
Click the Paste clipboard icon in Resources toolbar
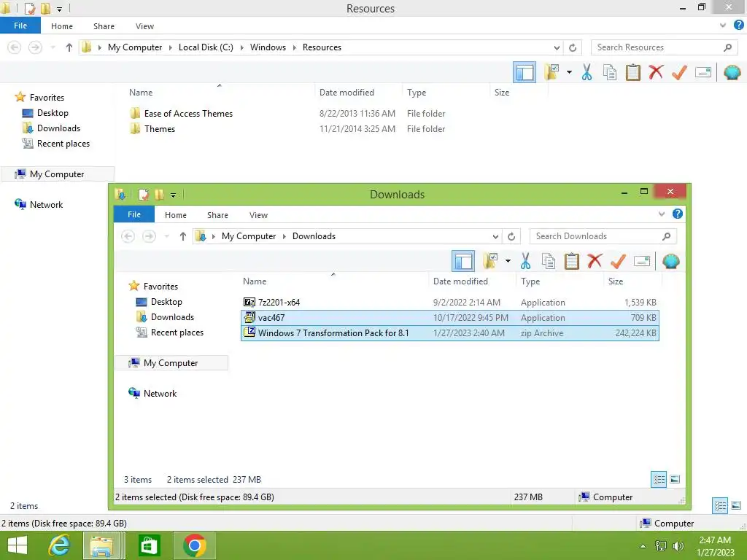click(x=632, y=72)
